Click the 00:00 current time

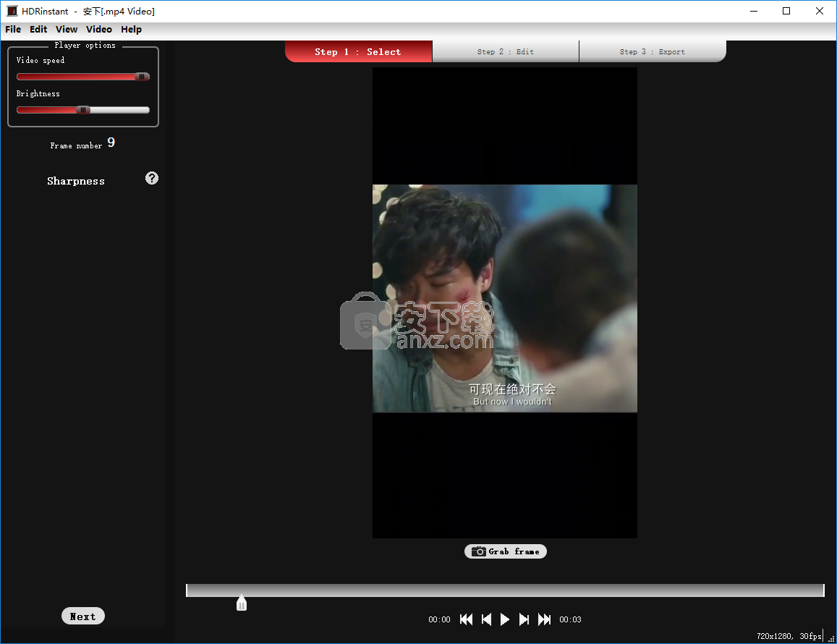(439, 619)
